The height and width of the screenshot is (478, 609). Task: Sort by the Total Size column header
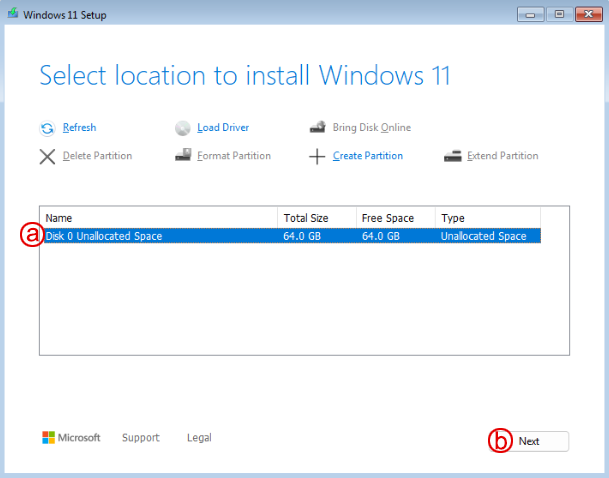[317, 217]
